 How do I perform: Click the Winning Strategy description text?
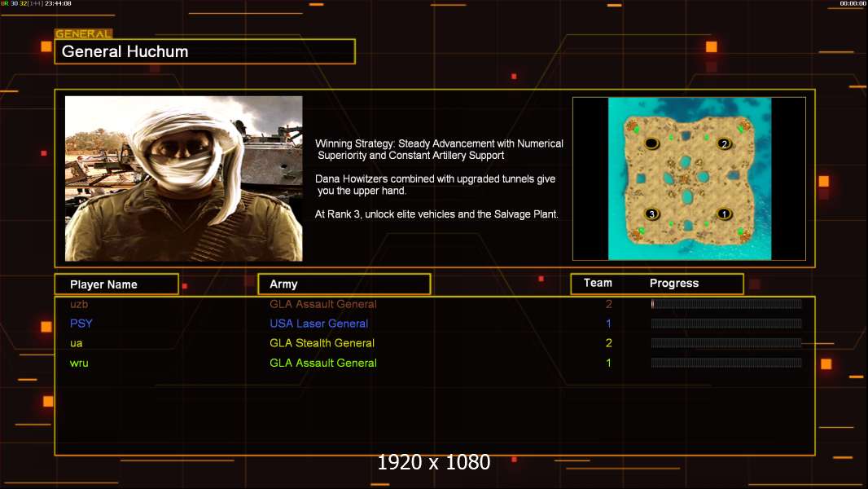(439, 149)
